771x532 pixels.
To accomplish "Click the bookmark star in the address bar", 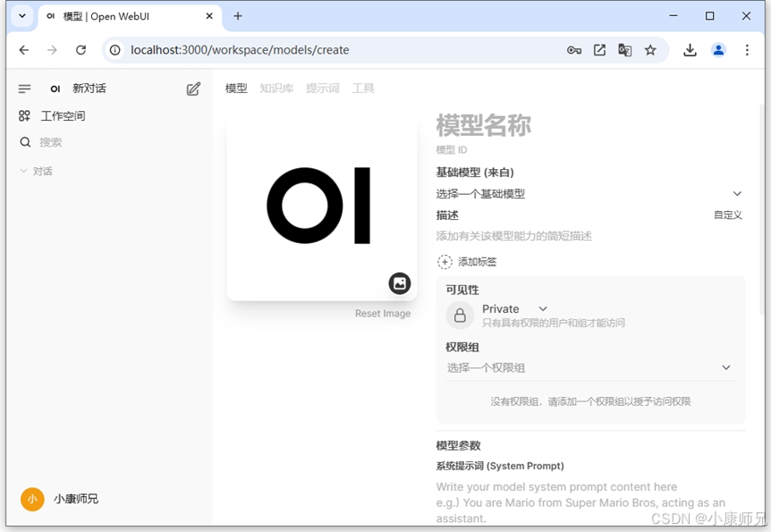I will (651, 50).
